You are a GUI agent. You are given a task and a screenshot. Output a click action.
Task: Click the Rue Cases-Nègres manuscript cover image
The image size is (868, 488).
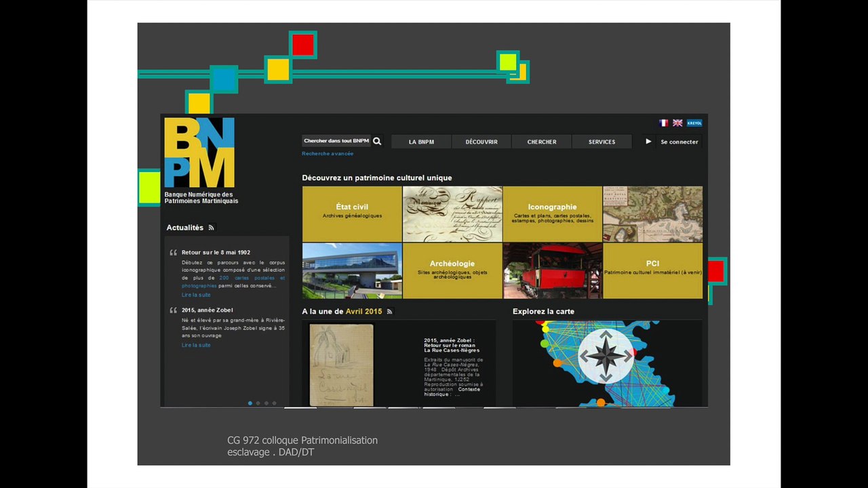coord(341,365)
